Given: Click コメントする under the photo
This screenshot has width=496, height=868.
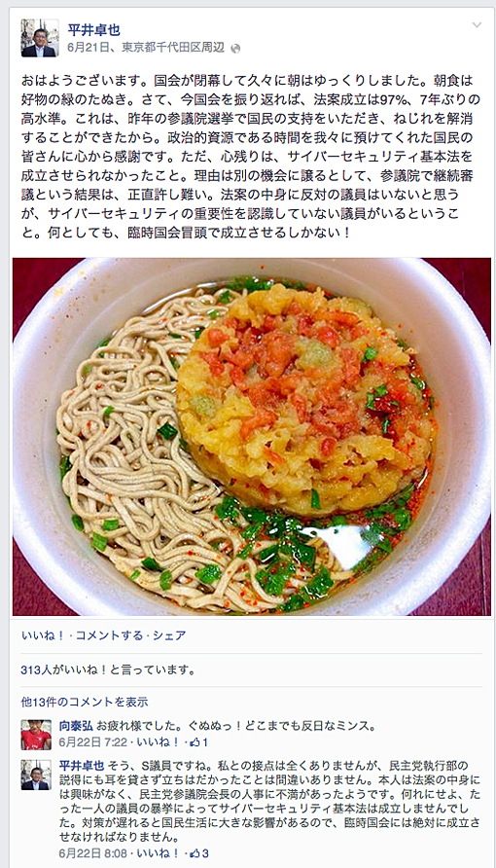Looking at the screenshot, I should click(110, 635).
